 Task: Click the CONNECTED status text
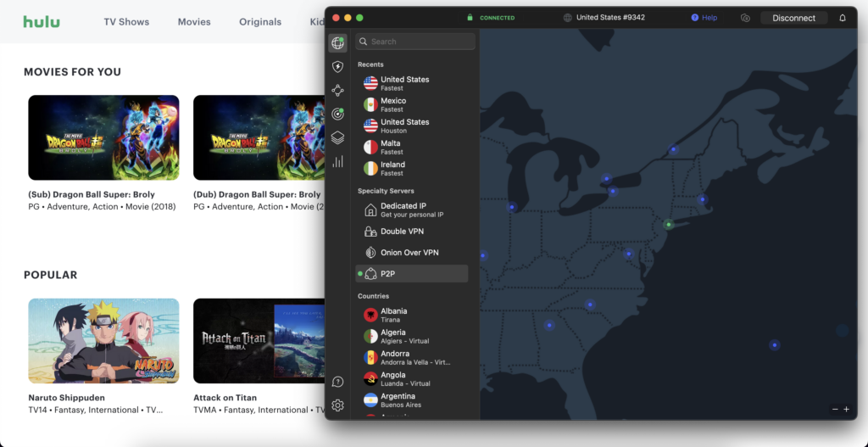pyautogui.click(x=497, y=18)
